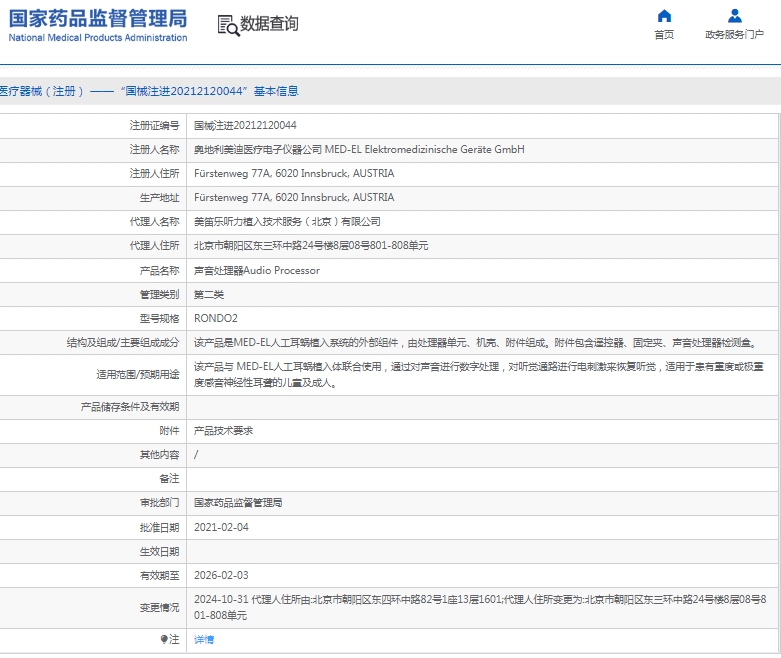Screen dimensions: 781x658
Task: Click the 附件 row label
Action: coord(169,431)
